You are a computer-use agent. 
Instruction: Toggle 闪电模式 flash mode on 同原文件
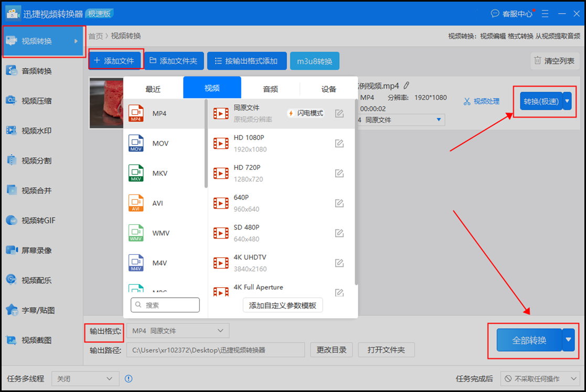305,112
